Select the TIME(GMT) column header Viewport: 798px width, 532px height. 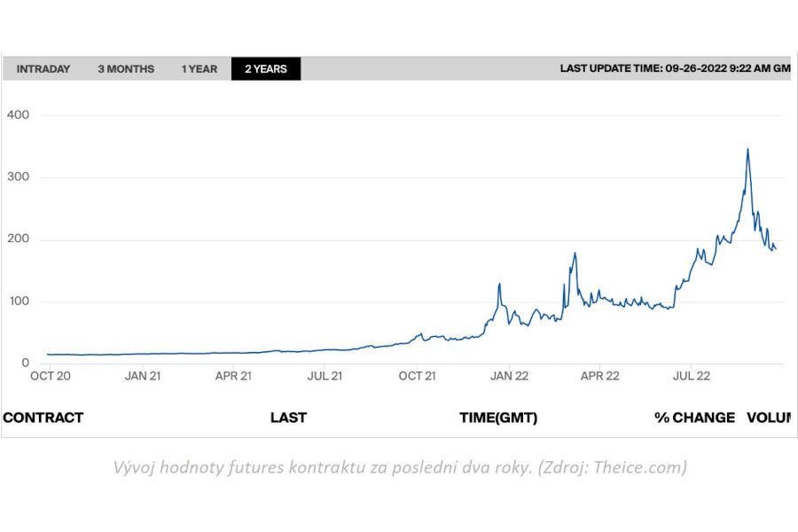498,418
